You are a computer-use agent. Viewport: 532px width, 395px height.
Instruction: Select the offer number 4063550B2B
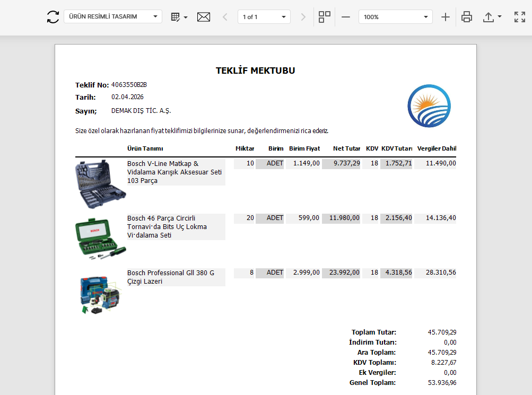click(129, 85)
